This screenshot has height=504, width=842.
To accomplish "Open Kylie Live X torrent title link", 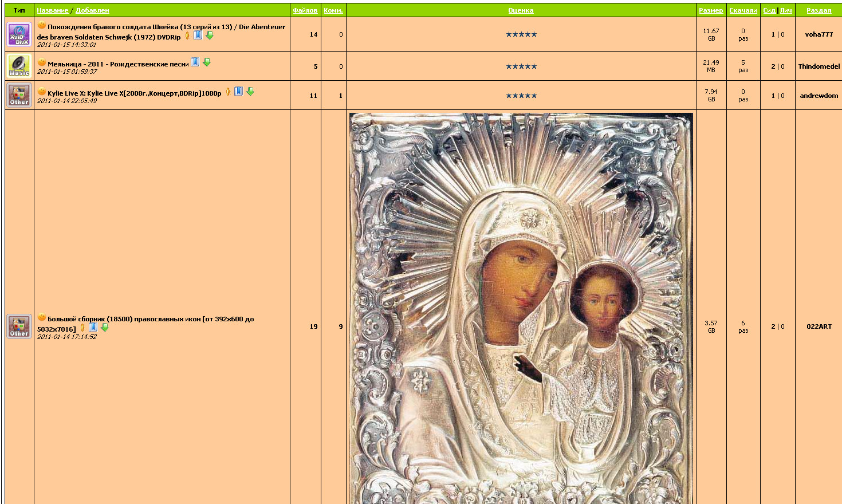I will (134, 93).
